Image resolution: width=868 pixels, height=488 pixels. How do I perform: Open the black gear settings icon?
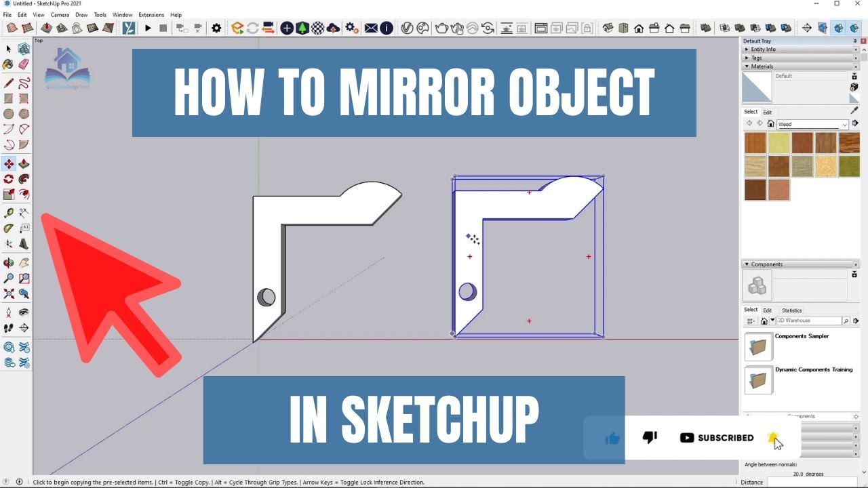click(216, 28)
